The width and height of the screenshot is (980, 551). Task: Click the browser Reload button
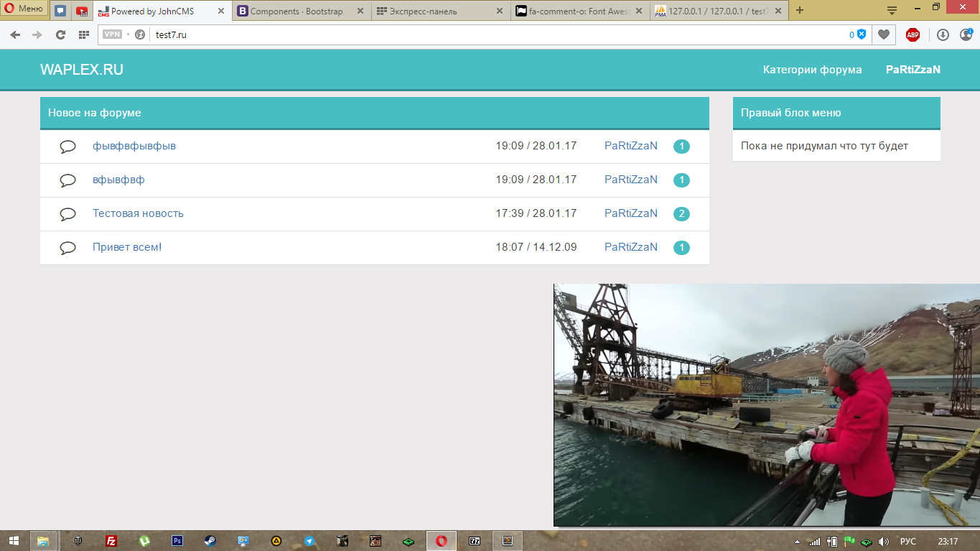[x=60, y=34]
